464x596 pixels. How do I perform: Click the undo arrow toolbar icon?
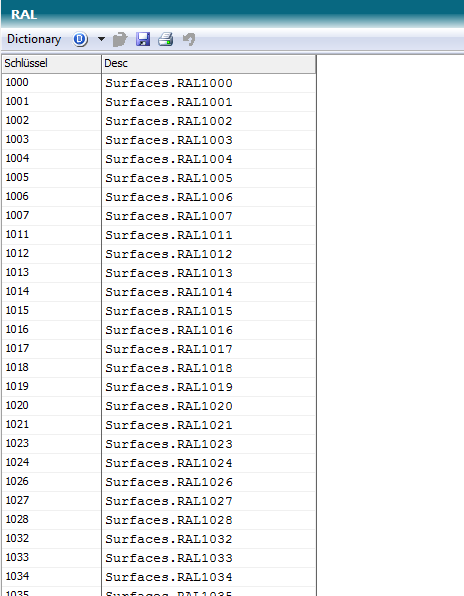(189, 39)
